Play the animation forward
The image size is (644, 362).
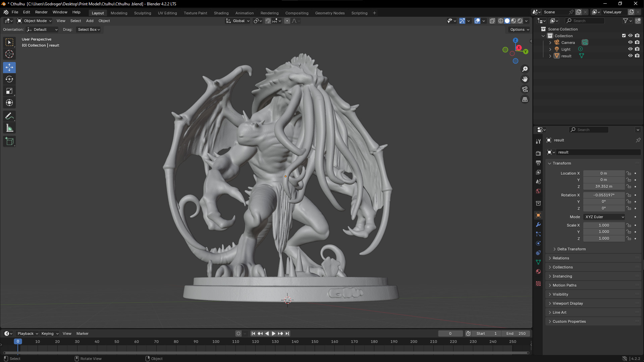tap(273, 334)
